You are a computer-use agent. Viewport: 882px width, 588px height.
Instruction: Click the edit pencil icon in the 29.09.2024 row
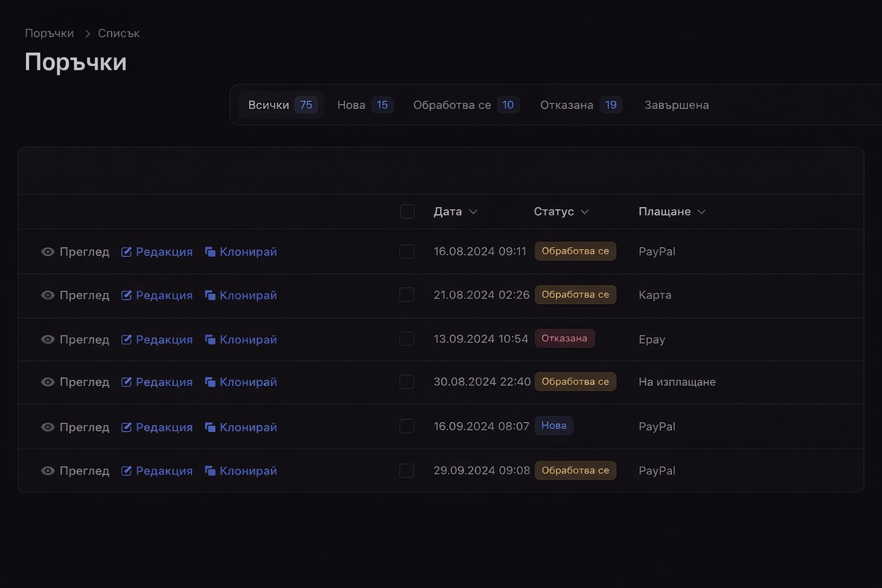(x=126, y=471)
